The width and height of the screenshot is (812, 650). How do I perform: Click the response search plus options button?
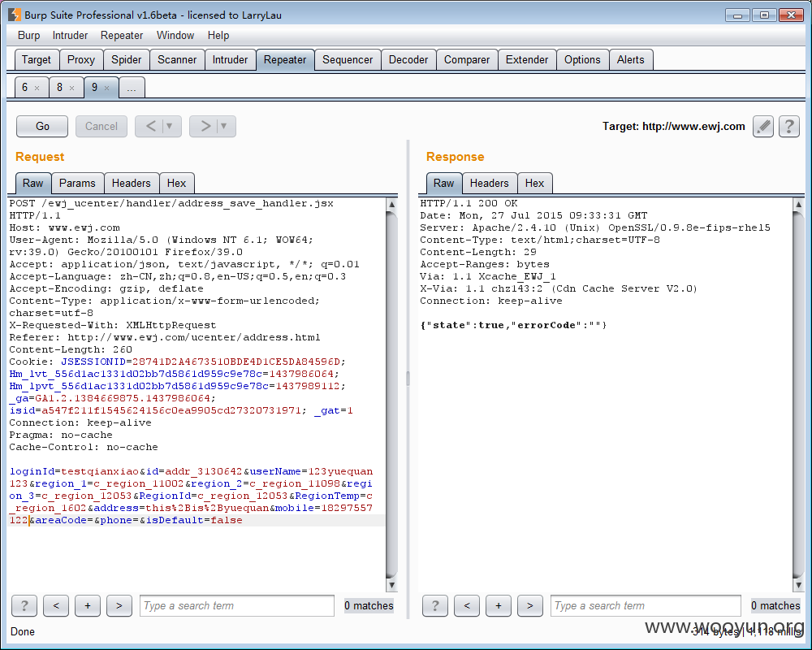click(499, 605)
